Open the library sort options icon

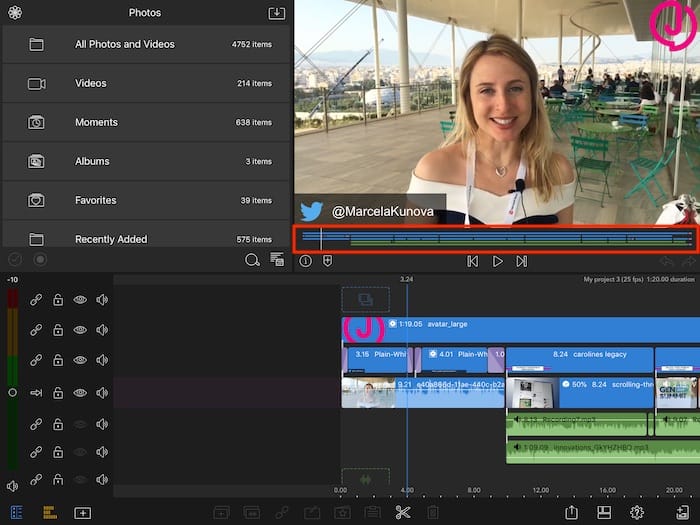pyautogui.click(x=278, y=260)
